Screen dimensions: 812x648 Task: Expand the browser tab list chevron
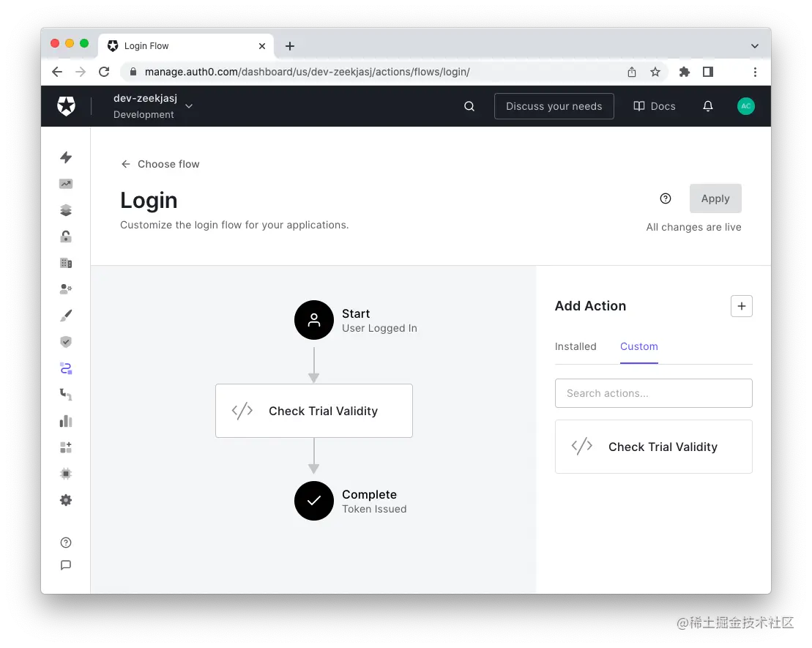pos(754,45)
